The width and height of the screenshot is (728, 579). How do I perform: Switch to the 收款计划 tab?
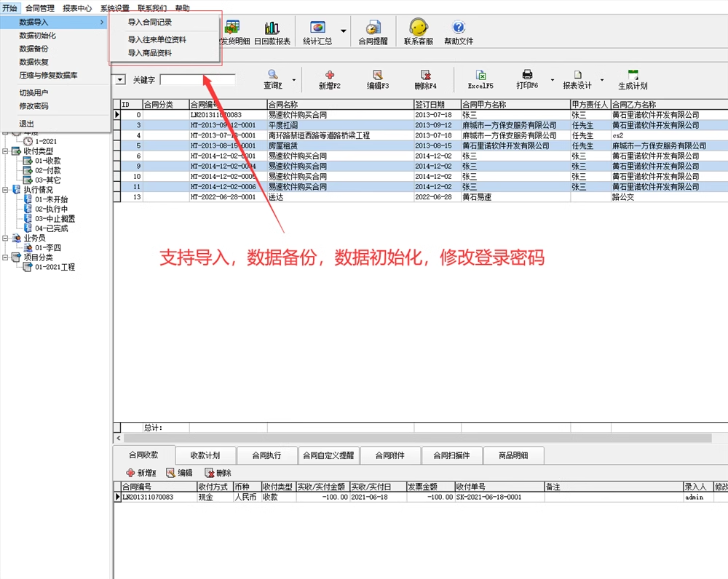(x=205, y=455)
